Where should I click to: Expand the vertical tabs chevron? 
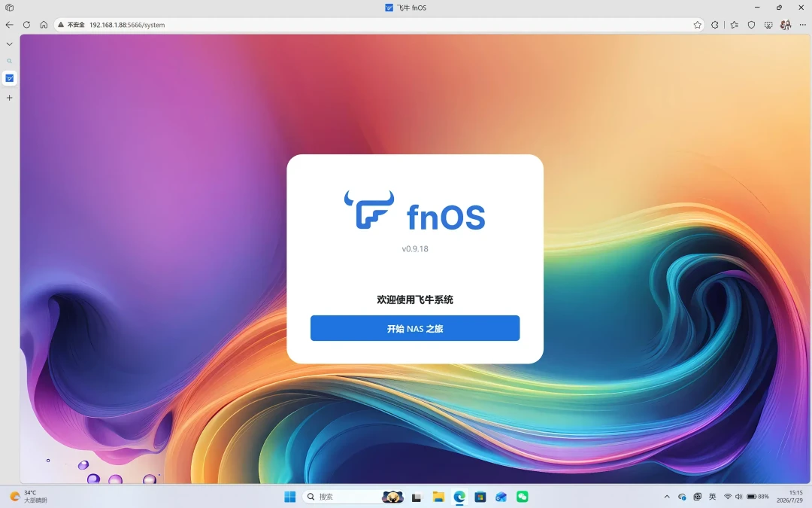pyautogui.click(x=9, y=44)
